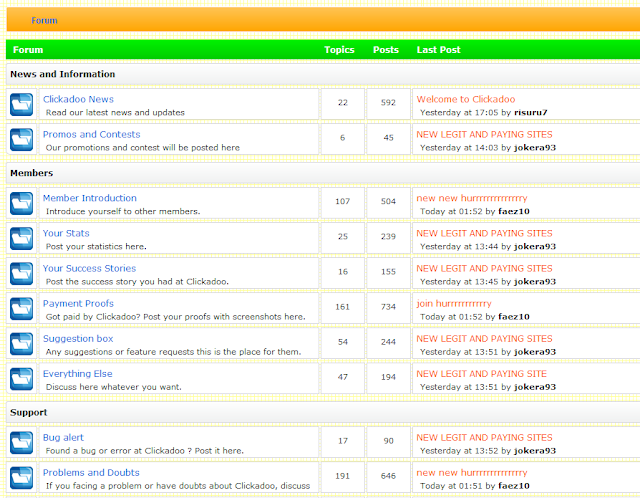The image size is (640, 498).
Task: Open last post join hurrrrrrrrrry
Action: (x=454, y=303)
